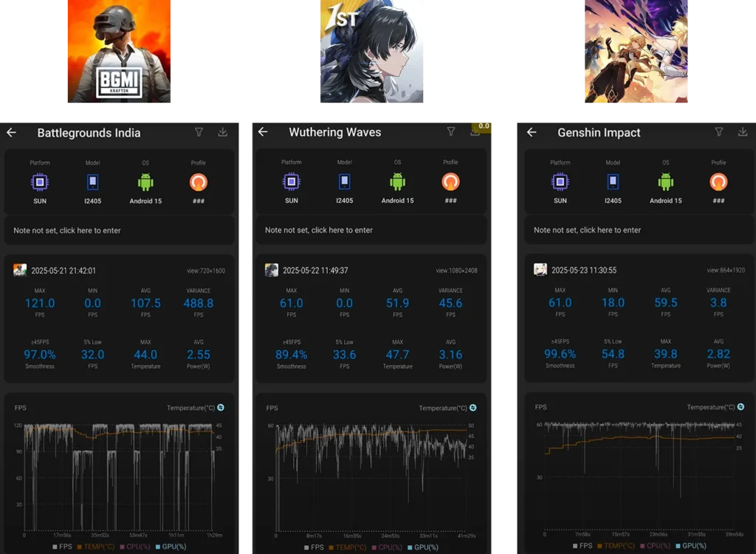Toggle FPS legend in Battlegrounds India chart
756x554 pixels.
click(x=62, y=547)
